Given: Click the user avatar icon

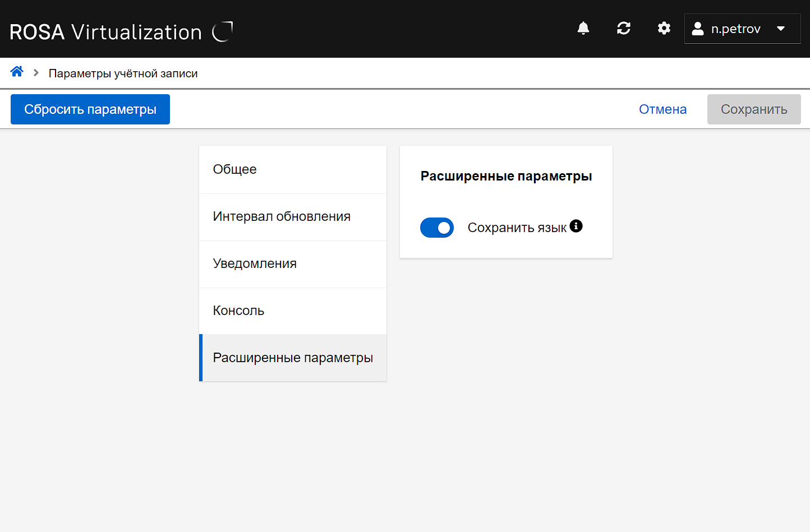Looking at the screenshot, I should 698,29.
